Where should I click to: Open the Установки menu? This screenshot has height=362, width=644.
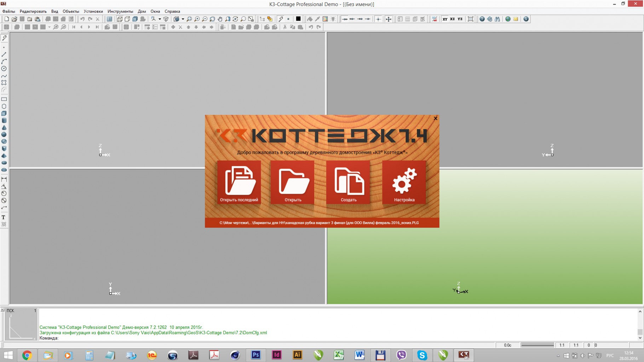(93, 11)
